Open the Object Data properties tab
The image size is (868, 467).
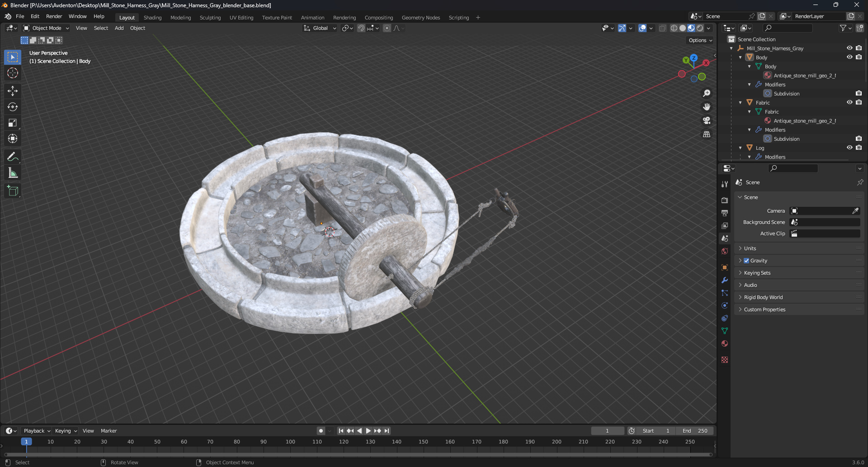click(x=725, y=331)
